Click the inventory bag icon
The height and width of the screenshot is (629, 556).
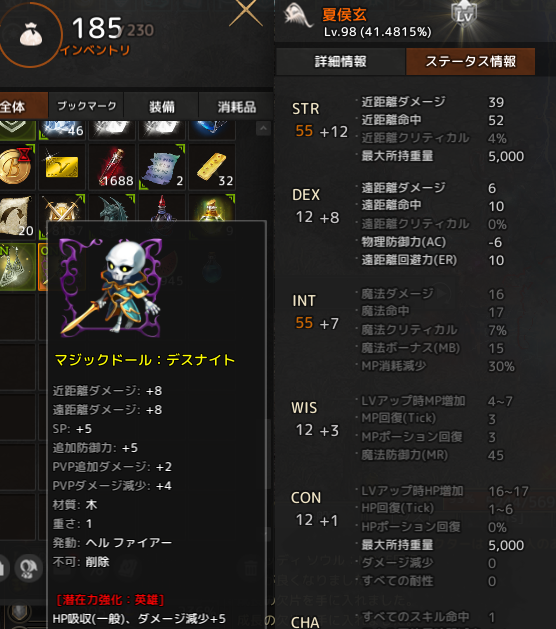pos(31,34)
